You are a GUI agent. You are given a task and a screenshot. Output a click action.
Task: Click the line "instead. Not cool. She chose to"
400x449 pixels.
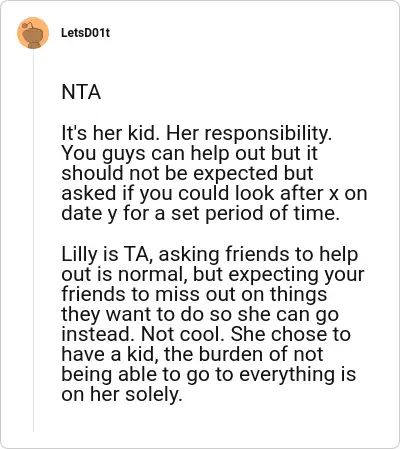coord(206,334)
